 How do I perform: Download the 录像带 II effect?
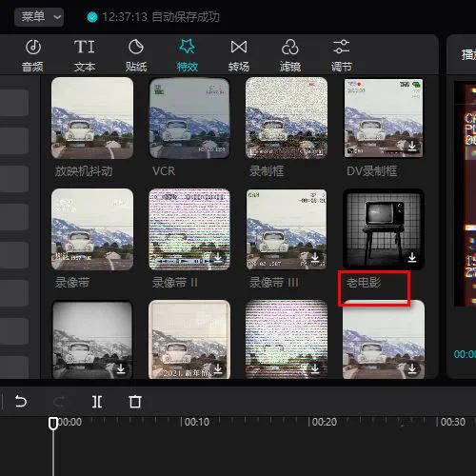pos(218,257)
